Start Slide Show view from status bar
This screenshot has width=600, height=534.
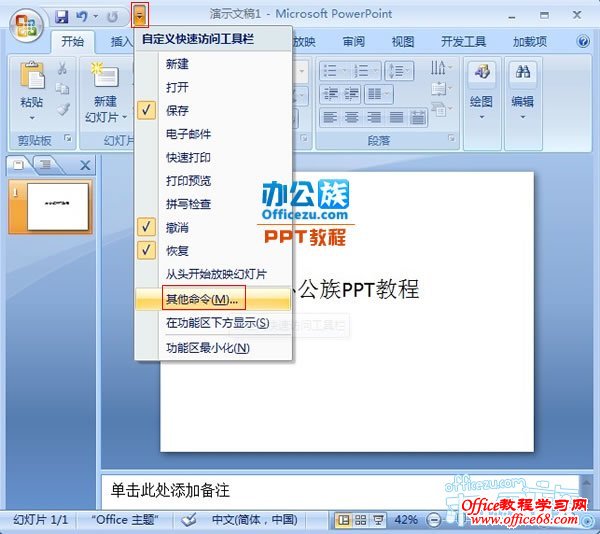coord(378,520)
